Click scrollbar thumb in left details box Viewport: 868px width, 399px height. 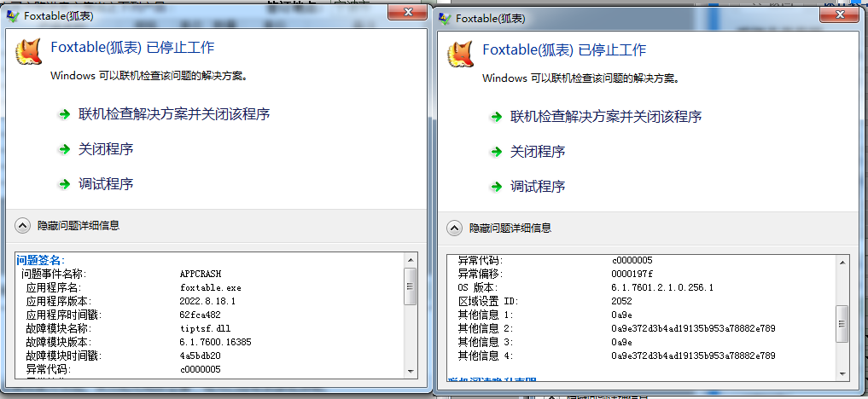pos(411,286)
